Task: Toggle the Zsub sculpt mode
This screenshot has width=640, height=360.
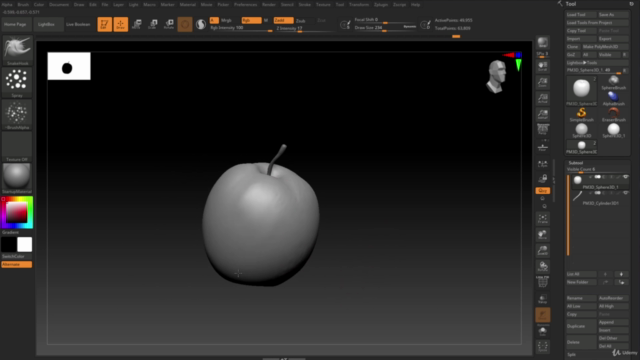Action: pyautogui.click(x=301, y=20)
